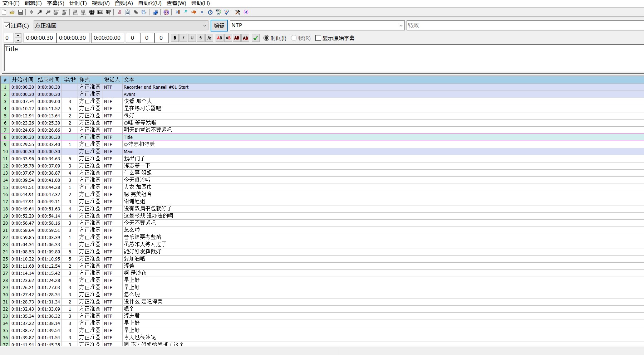Open the Styling Assistant icon
Screen dimensions: 644x355
point(186,12)
